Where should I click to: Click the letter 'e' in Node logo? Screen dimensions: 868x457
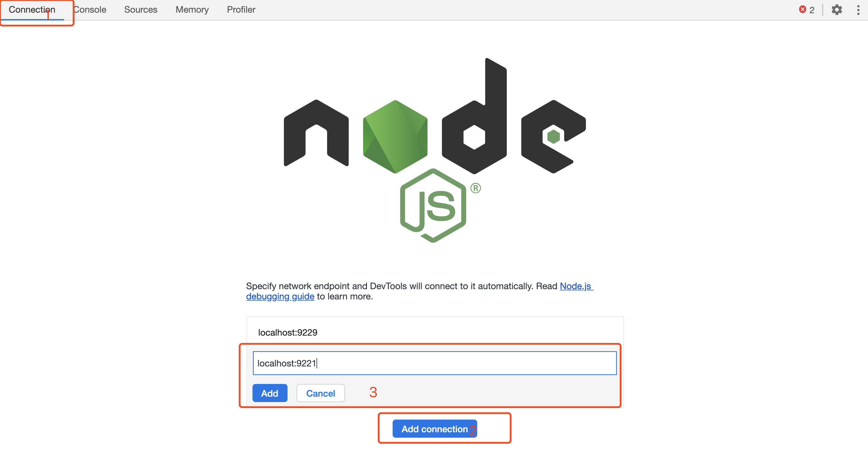[x=553, y=136]
